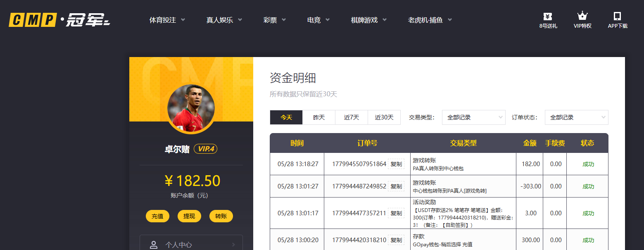Click the timestamp 05/28 13:01:27
Image resolution: width=644 pixels, height=250 pixels.
(x=298, y=186)
